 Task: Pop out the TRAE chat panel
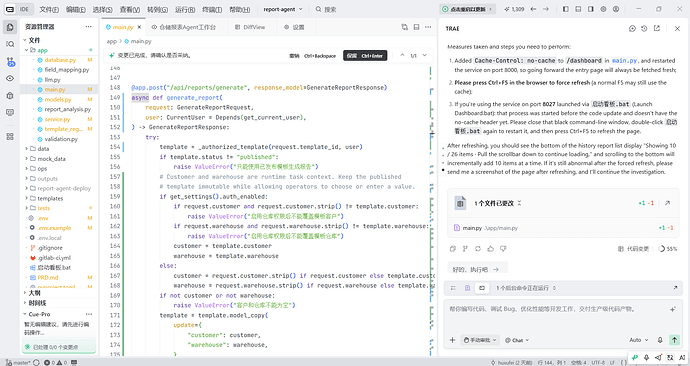(657, 29)
